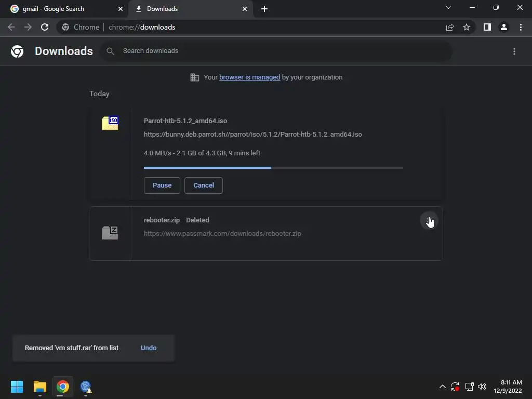Show hidden system tray icons
The image size is (532, 399).
[443, 387]
